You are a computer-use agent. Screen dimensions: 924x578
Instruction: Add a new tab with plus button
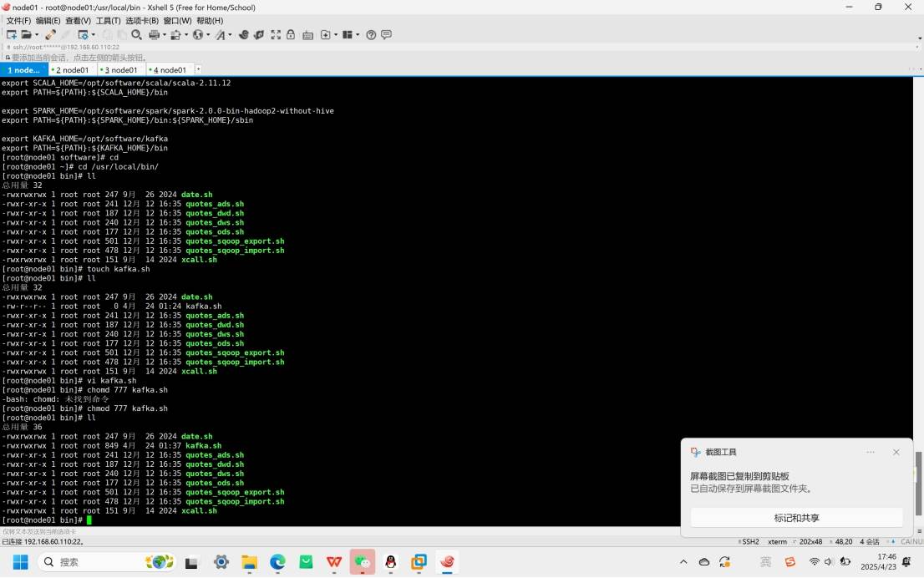pyautogui.click(x=199, y=69)
